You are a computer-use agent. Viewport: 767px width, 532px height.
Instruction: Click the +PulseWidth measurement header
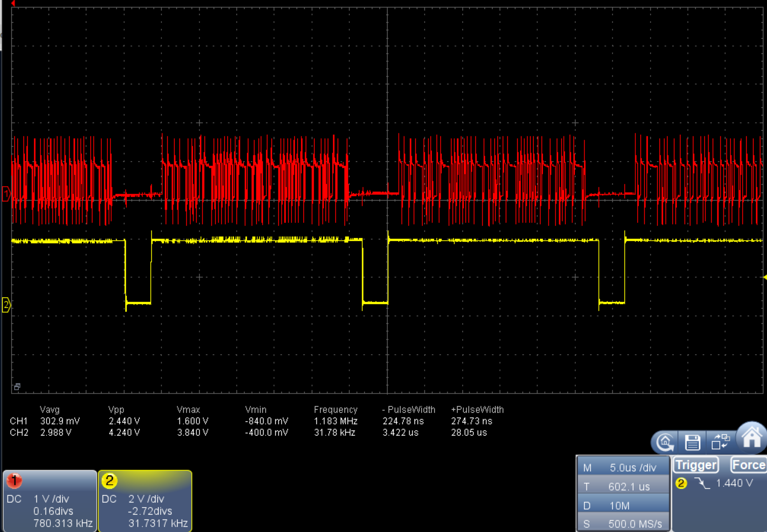tap(478, 409)
